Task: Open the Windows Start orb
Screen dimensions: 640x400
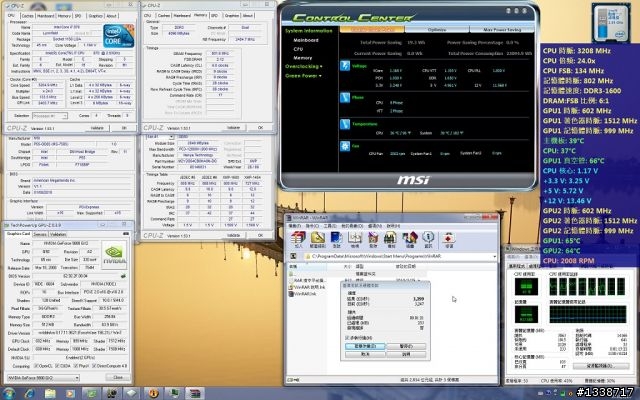Action: [9, 393]
